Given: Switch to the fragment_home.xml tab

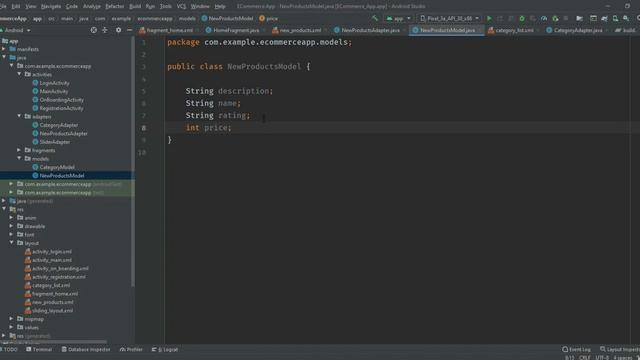Looking at the screenshot, I should click(x=169, y=30).
